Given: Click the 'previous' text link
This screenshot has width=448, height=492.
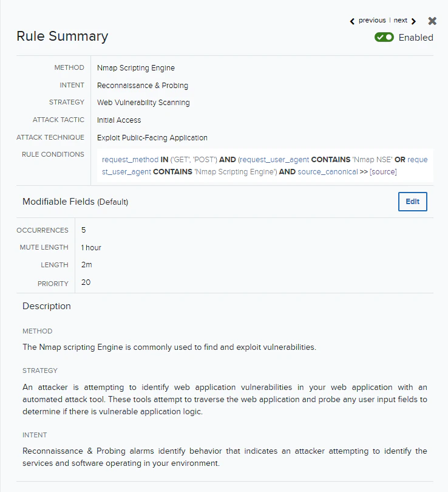Looking at the screenshot, I should [x=372, y=21].
